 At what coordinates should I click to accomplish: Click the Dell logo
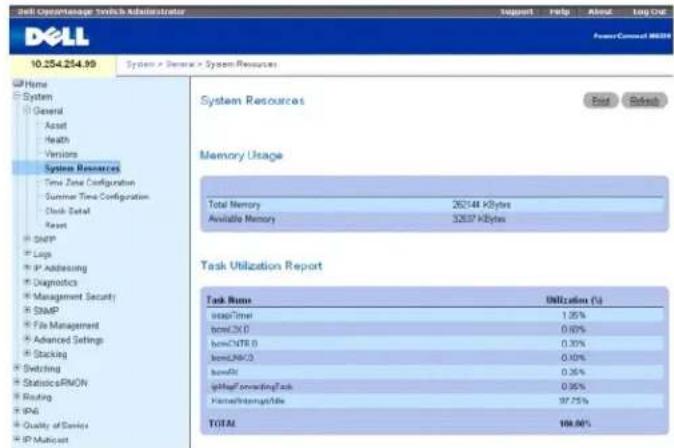[57, 37]
